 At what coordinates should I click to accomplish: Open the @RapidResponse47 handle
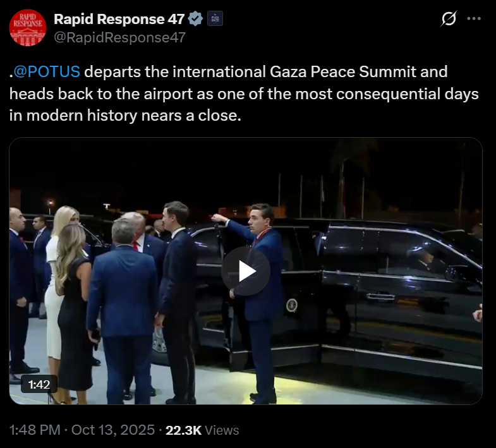tap(119, 38)
